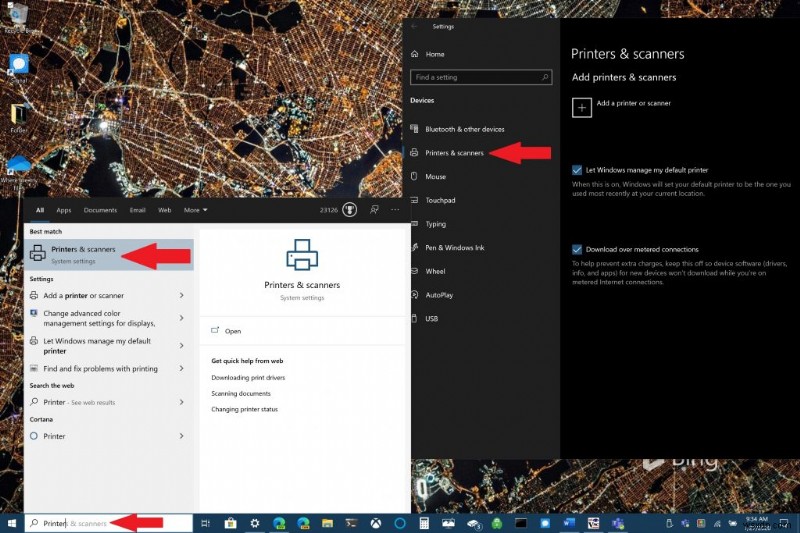Click the feedback icon in search panel

[x=374, y=210]
